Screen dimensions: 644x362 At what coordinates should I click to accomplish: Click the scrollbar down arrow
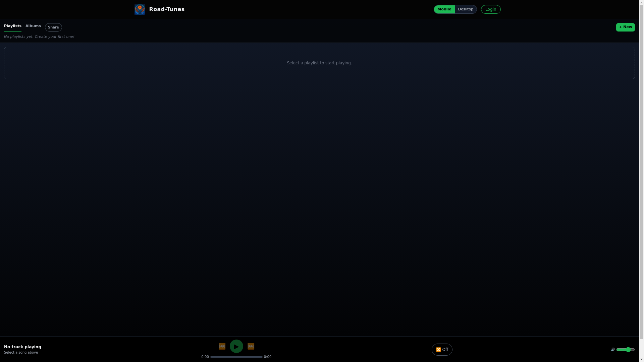(641, 360)
